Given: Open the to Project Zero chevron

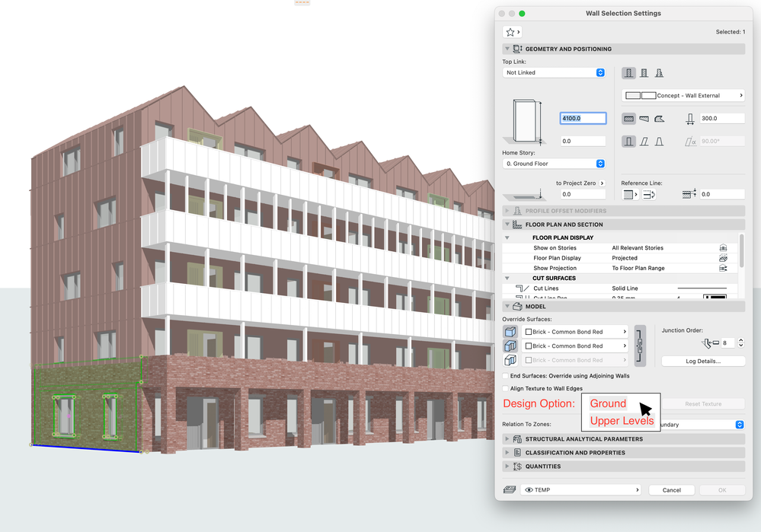Looking at the screenshot, I should coord(603,183).
